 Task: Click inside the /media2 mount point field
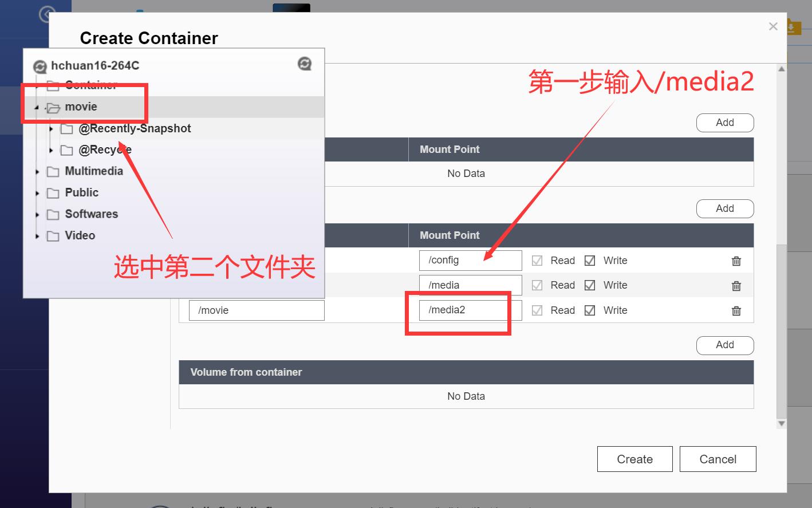click(x=470, y=310)
